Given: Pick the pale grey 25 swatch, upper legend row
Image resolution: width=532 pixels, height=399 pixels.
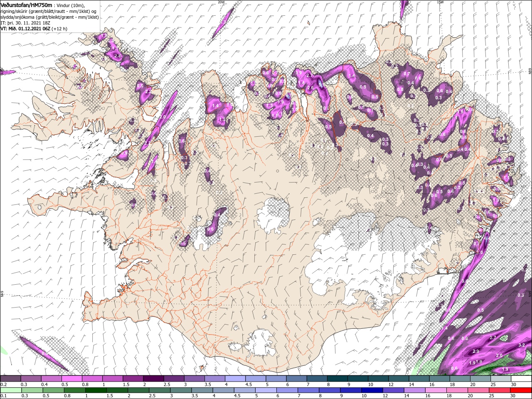Looking at the screenshot, I should (501, 379).
